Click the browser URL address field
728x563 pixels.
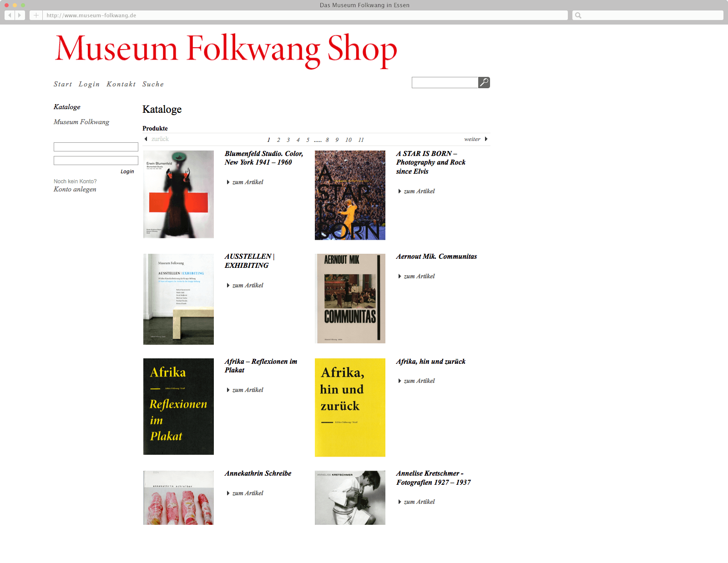(x=306, y=15)
